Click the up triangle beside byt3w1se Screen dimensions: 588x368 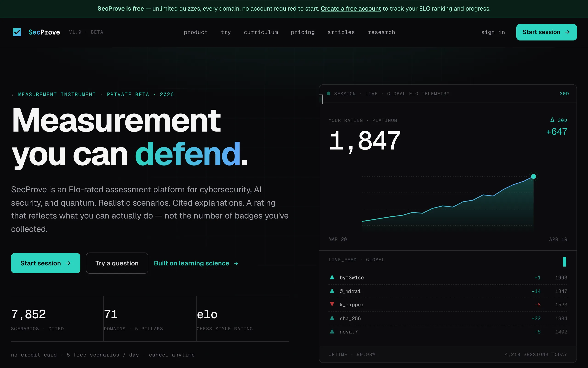tap(332, 277)
